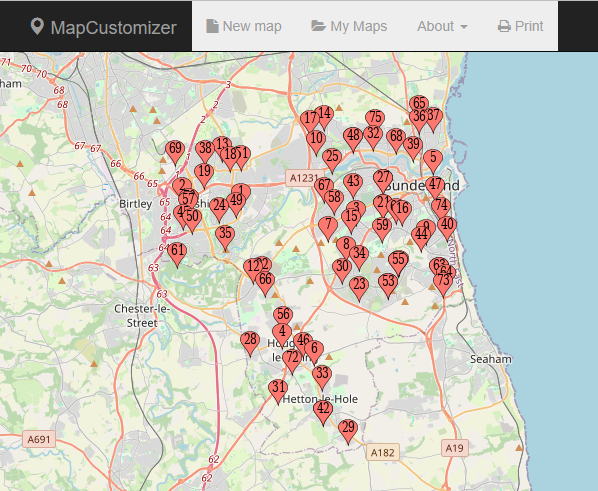Screen dimensions: 598x491
Task: Print the current map
Action: 520,26
